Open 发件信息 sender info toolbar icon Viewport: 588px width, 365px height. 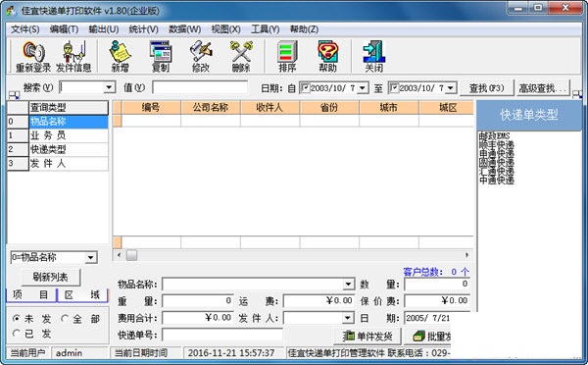coord(73,56)
